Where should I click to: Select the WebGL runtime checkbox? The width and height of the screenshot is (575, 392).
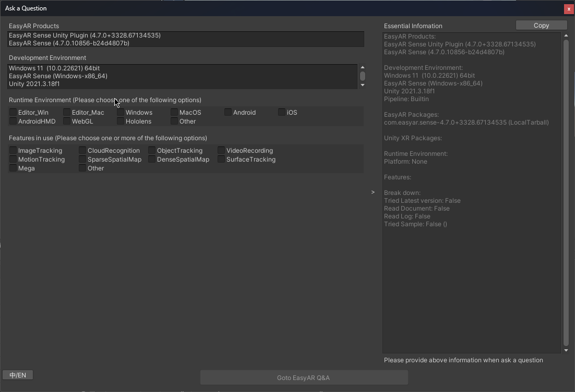pos(67,121)
